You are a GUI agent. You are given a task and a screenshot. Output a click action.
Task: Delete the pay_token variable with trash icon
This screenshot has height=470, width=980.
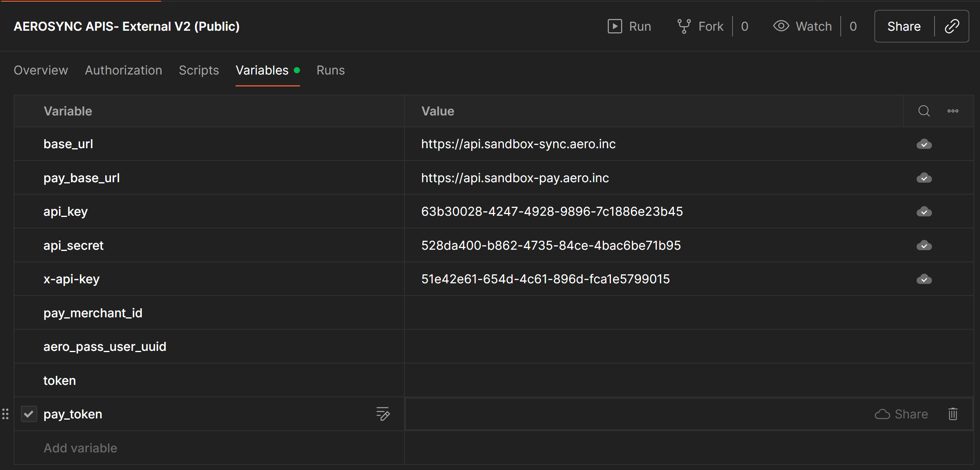coord(953,414)
